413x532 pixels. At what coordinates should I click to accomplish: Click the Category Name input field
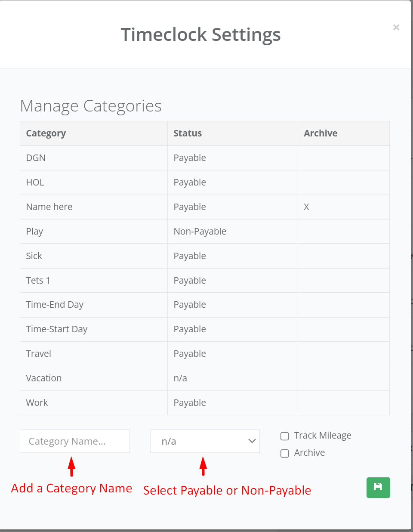click(74, 441)
